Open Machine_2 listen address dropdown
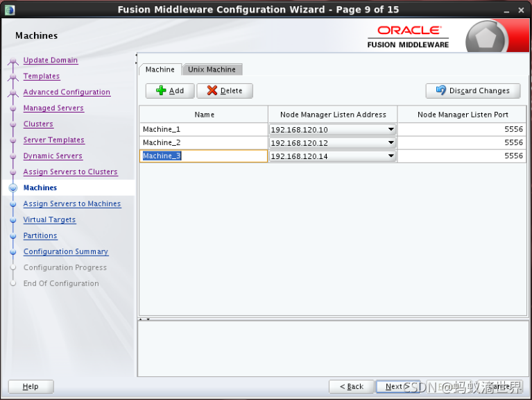Screen dimensions: 532x400 tap(391, 142)
